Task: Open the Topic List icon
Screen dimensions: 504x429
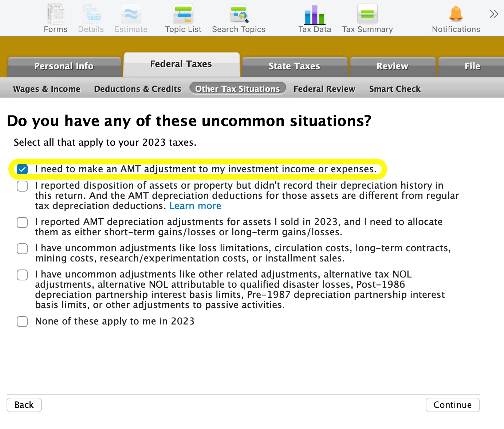Action: 183,15
